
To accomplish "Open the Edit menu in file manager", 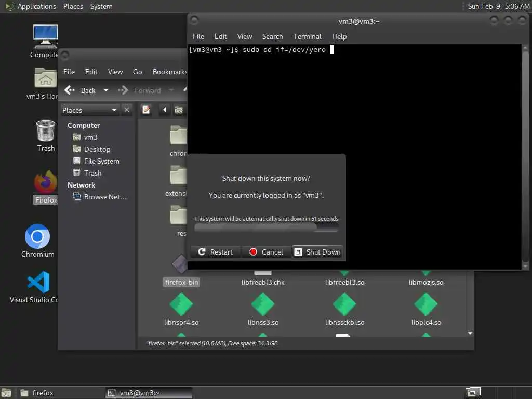I will pyautogui.click(x=91, y=72).
